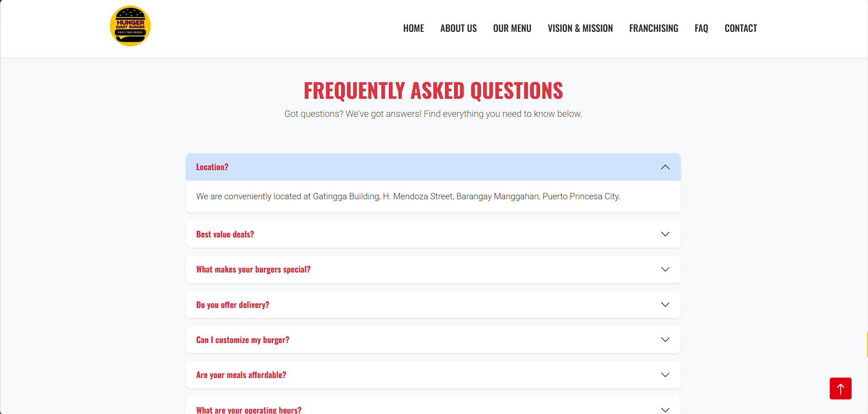
Task: Click the Hunger Giant Burger logo
Action: tap(130, 25)
